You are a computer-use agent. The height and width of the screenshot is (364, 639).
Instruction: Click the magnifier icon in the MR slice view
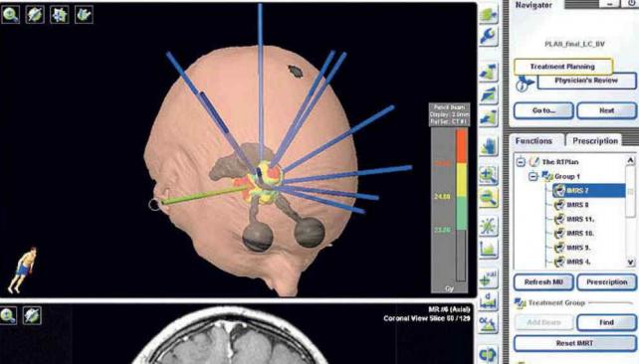point(8,315)
